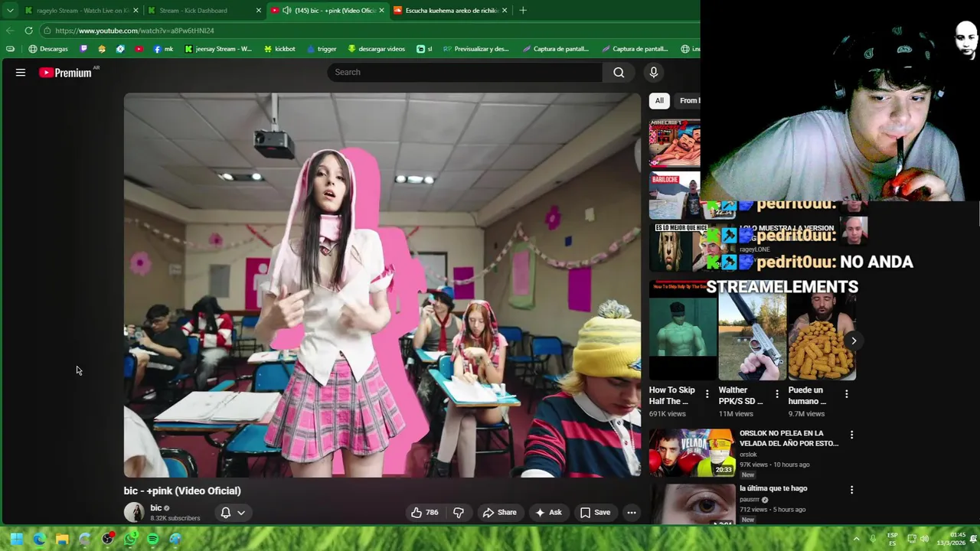Open options for la última que te hago
The image size is (980, 551).
coord(851,490)
